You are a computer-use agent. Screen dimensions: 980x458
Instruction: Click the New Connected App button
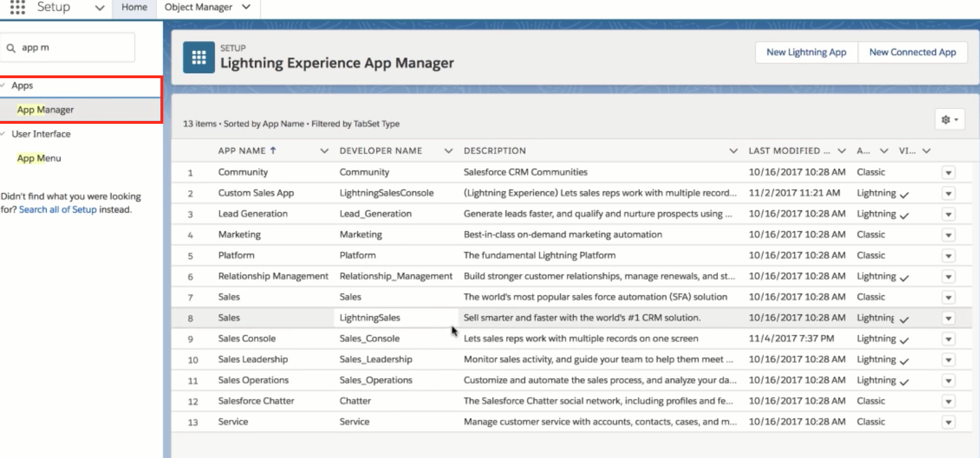pos(912,52)
